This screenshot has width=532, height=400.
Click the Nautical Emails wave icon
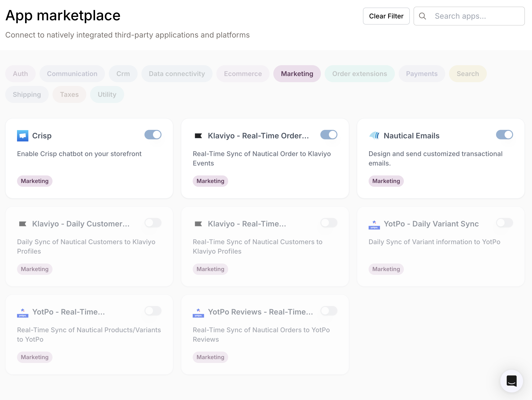[374, 136]
